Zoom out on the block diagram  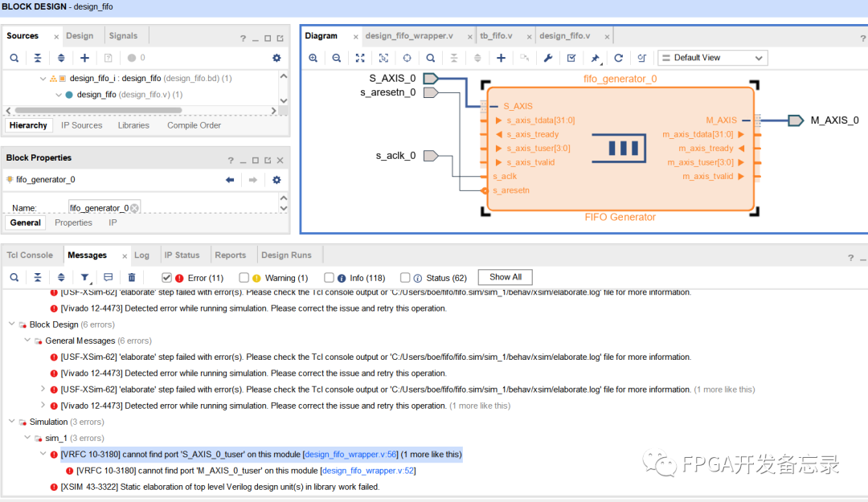pos(337,58)
